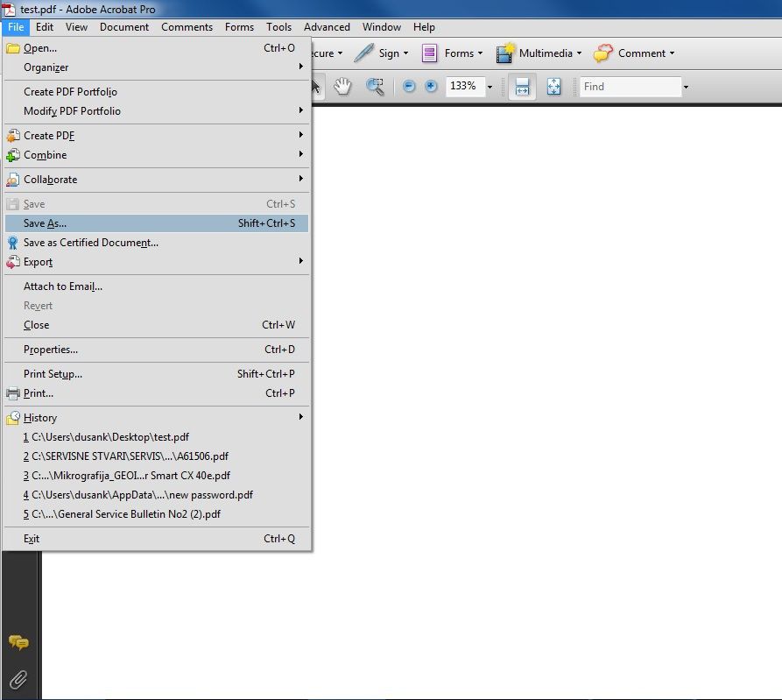Click the Multimedia filmstrip icon
The image size is (782, 700).
point(504,53)
